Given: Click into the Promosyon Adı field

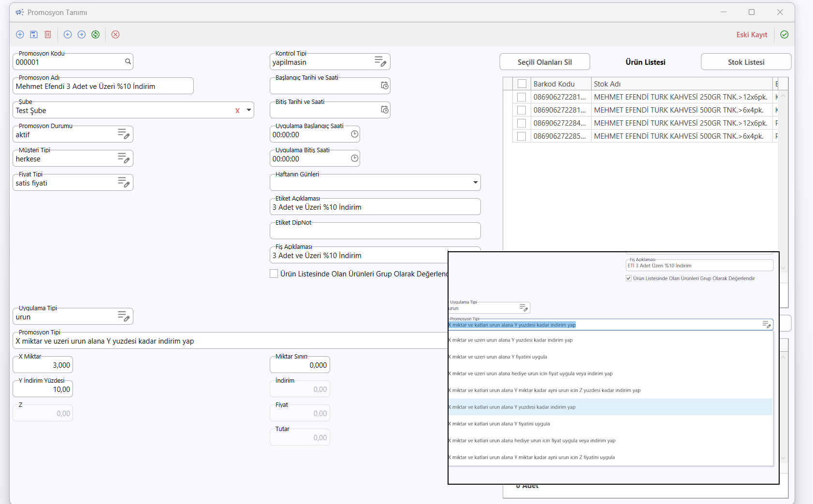Looking at the screenshot, I should 103,86.
